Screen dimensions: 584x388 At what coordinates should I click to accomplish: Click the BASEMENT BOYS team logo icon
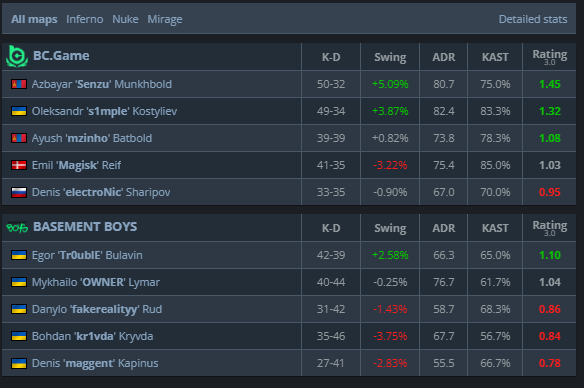click(17, 227)
